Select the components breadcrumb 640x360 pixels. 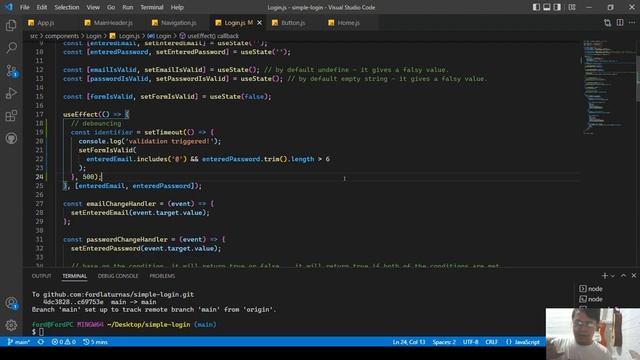pyautogui.click(x=62, y=36)
